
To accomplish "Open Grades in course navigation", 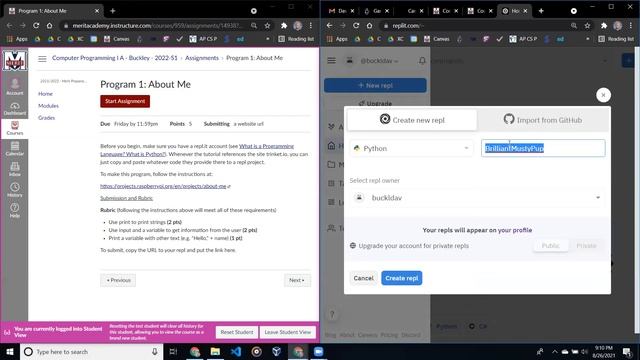I will pos(46,118).
